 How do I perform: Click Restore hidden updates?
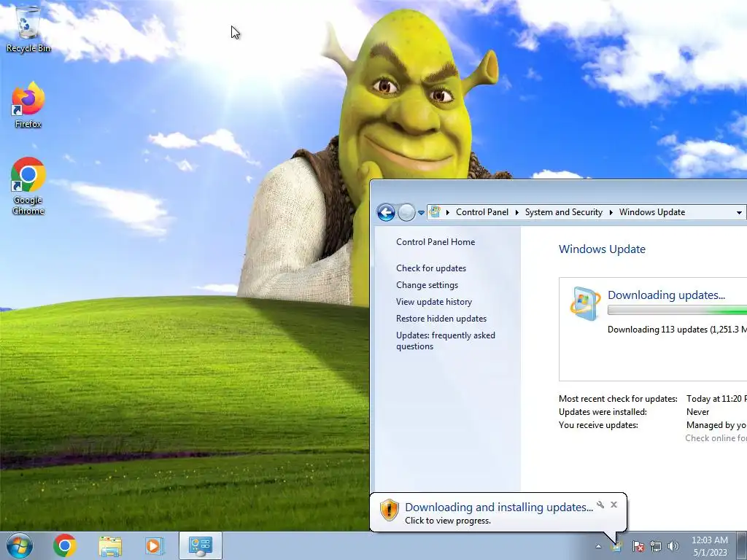coord(441,318)
